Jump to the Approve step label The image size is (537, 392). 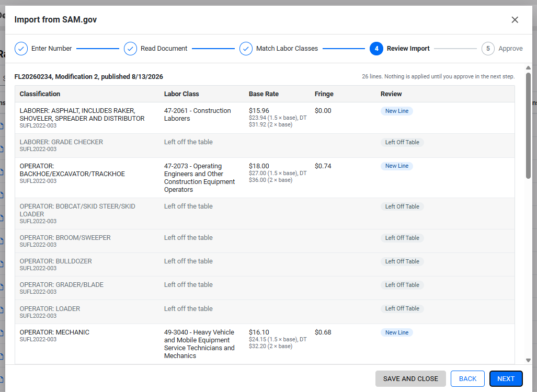510,49
